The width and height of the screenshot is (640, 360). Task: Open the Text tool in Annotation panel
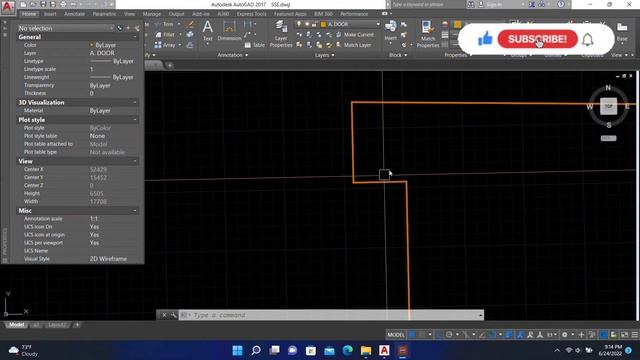coord(207,31)
